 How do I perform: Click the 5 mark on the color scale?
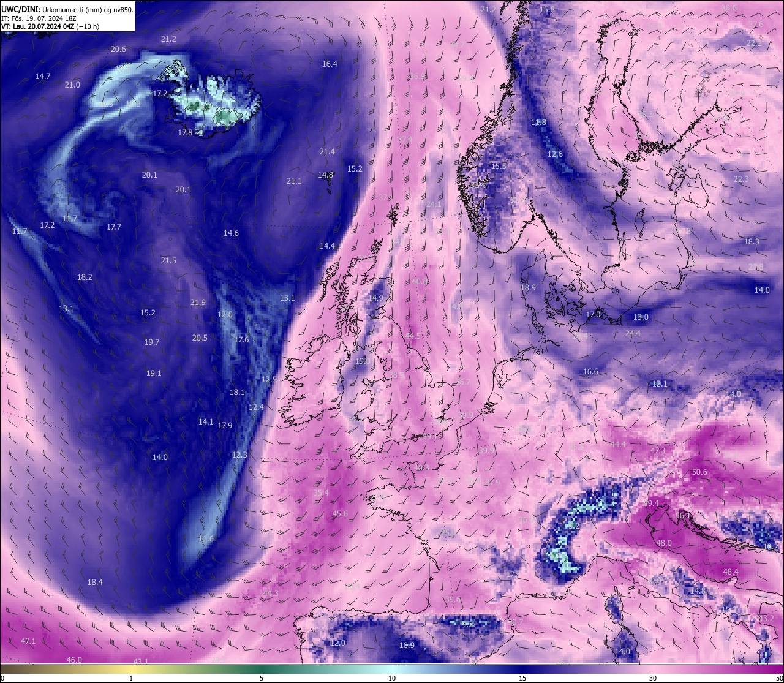click(x=262, y=678)
